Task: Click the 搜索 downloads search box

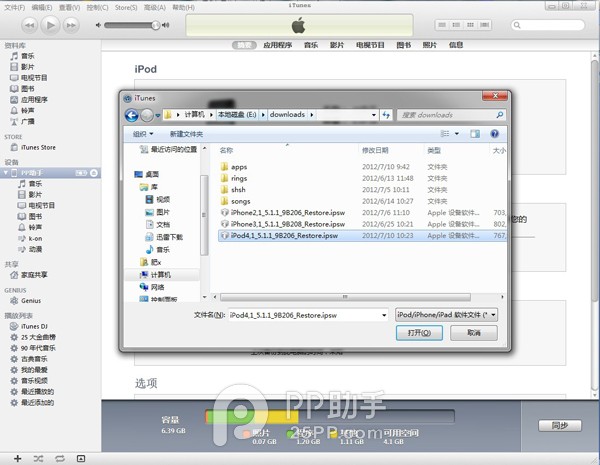Action: (x=452, y=115)
